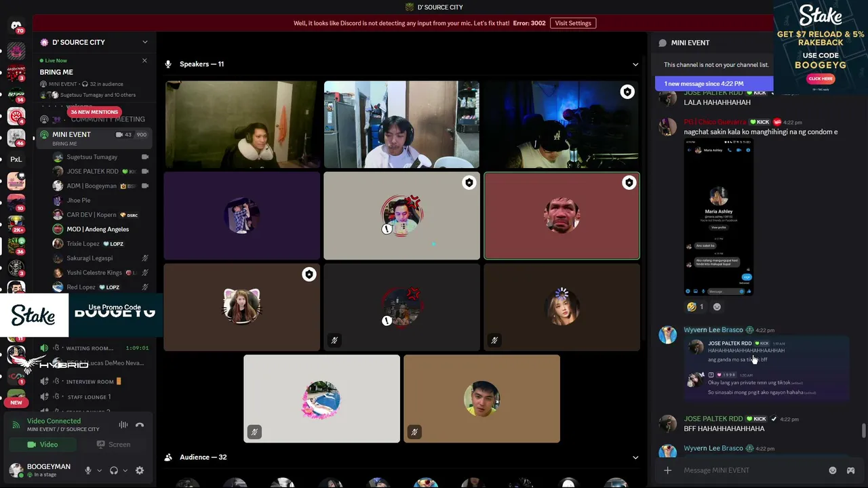868x488 pixels.
Task: Open the Maria Ashley chat screenshot image
Action: (x=719, y=218)
